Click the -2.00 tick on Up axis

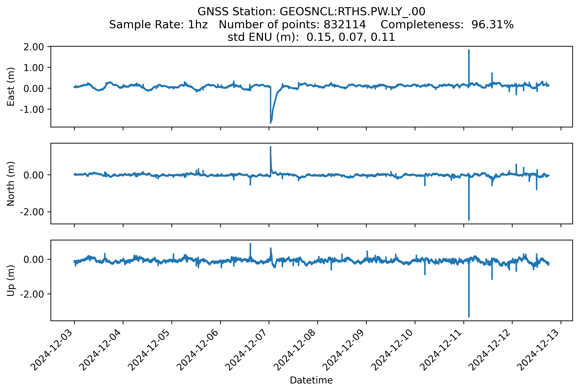[32, 294]
